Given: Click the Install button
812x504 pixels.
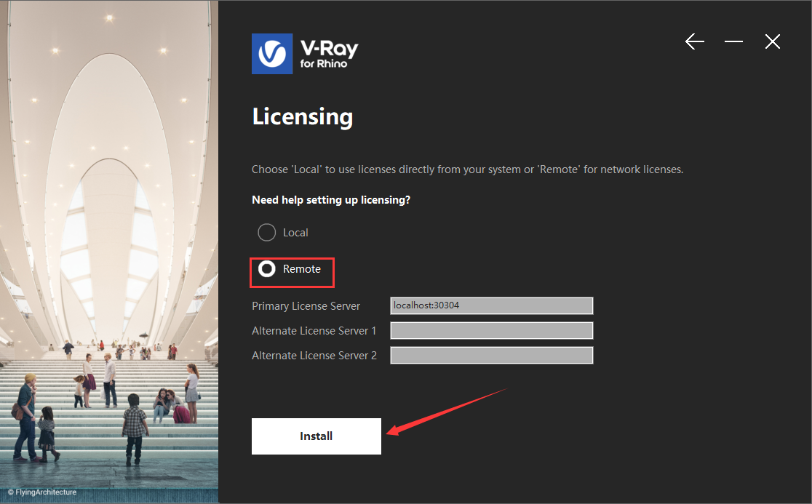Looking at the screenshot, I should 317,436.
